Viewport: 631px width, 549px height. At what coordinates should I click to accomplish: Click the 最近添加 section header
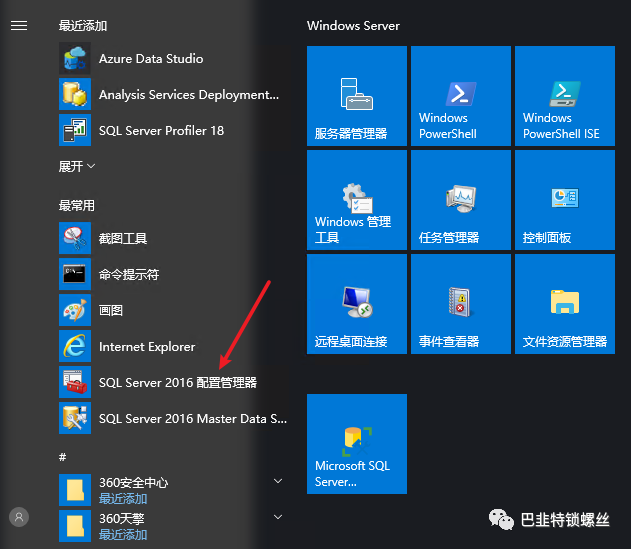(x=83, y=26)
